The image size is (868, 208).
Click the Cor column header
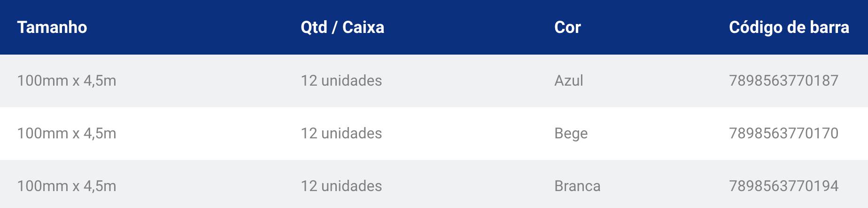pos(567,27)
